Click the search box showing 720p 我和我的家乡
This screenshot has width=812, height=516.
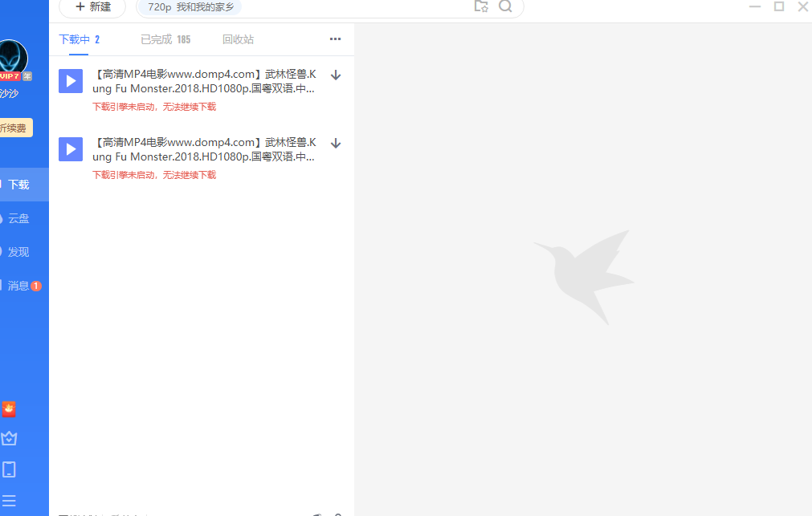305,7
